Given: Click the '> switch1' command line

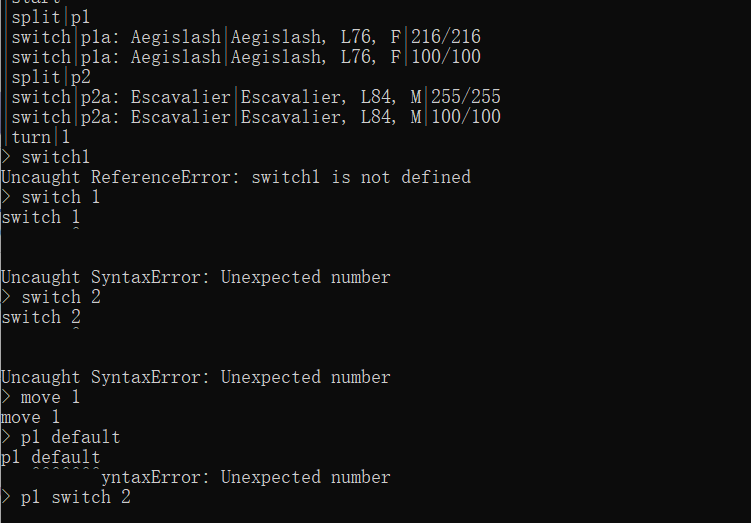Looking at the screenshot, I should click(45, 157).
